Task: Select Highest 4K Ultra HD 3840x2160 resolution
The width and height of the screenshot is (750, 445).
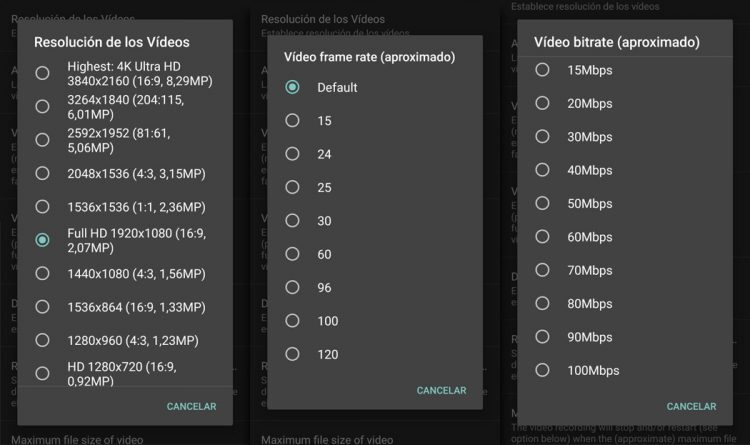Action: (x=42, y=73)
